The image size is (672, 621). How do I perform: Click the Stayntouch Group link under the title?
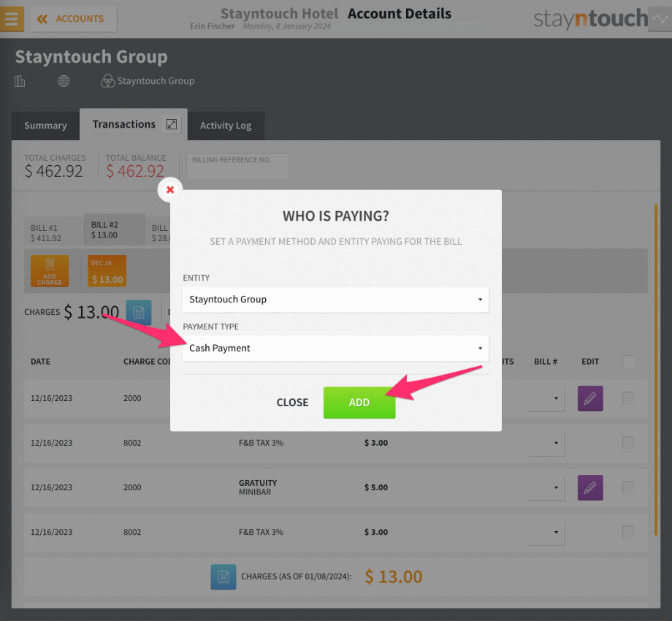point(156,81)
